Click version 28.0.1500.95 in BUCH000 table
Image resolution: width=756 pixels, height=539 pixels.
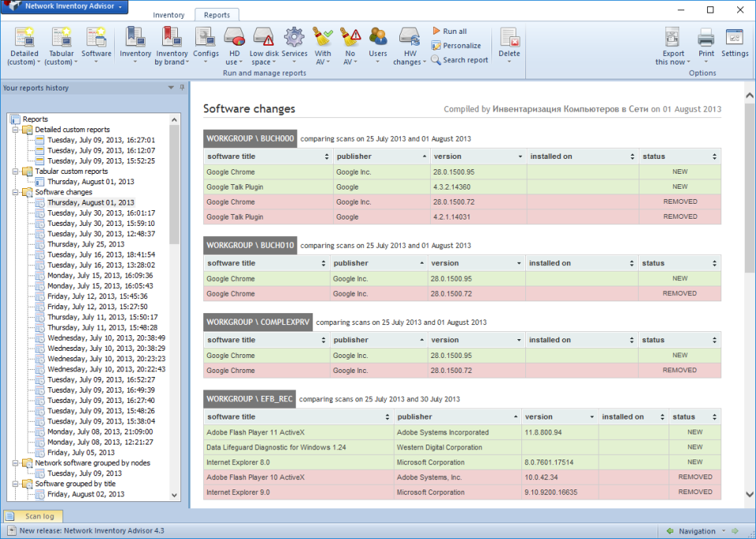454,172
